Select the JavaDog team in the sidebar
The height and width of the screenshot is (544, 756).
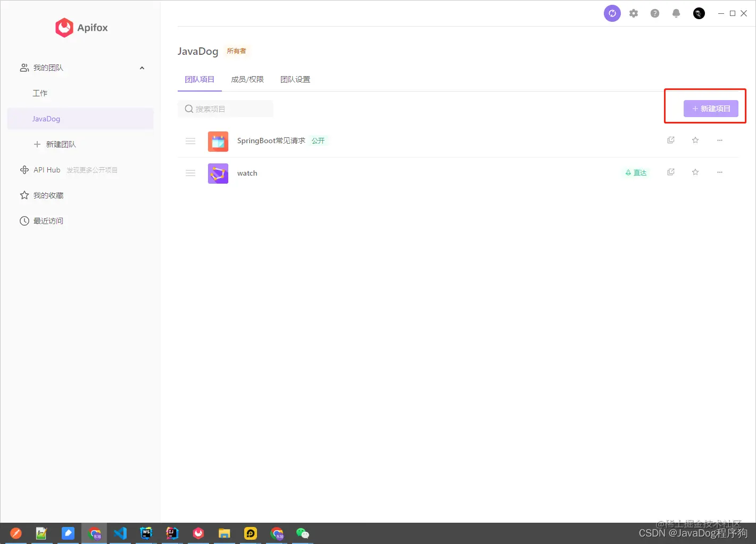(x=80, y=119)
